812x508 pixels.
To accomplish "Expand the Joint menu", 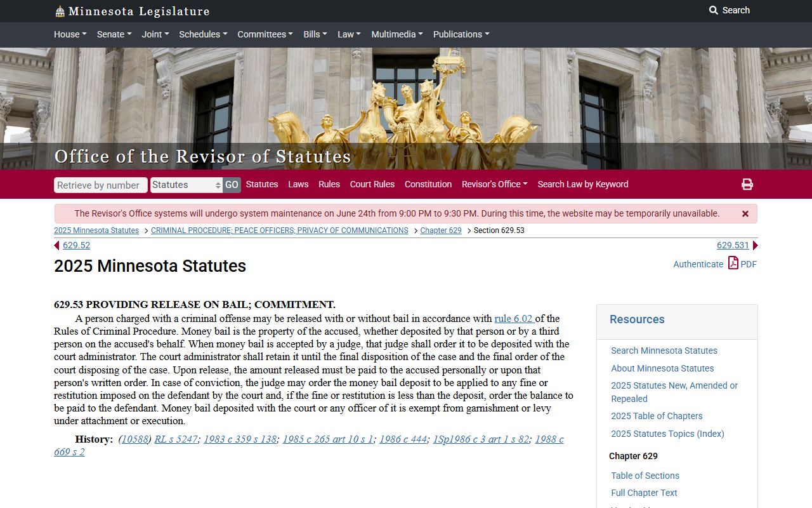I will (x=155, y=34).
